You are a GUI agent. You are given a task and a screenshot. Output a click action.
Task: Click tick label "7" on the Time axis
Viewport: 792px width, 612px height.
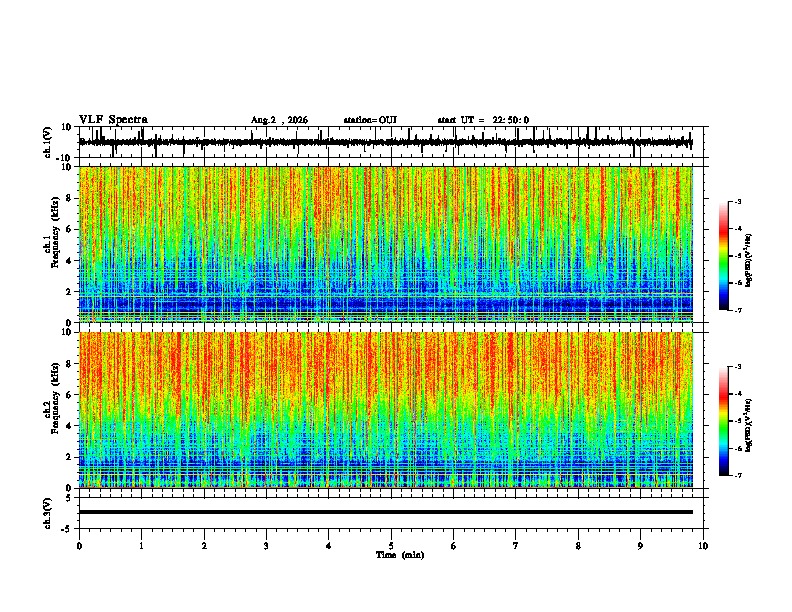(x=516, y=546)
